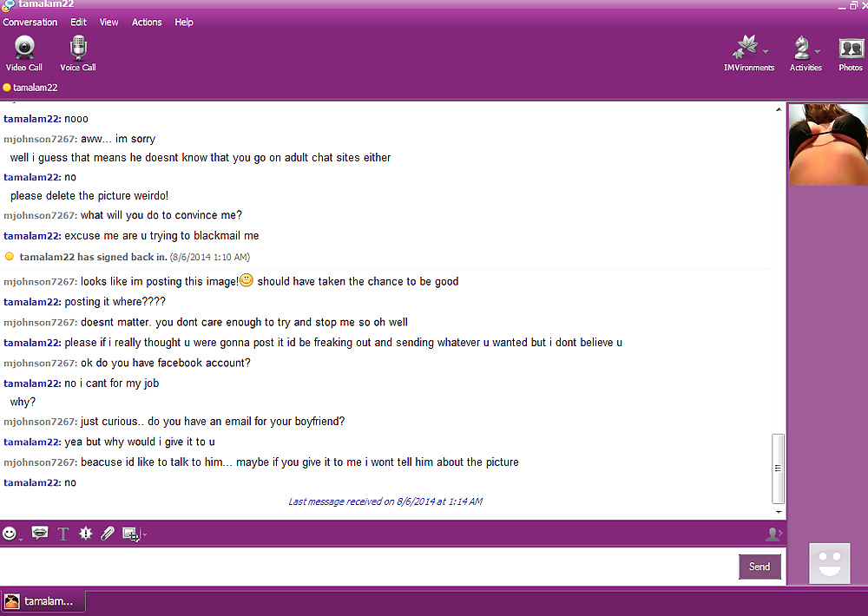Open the screen capture dropdown arrow

[144, 535]
